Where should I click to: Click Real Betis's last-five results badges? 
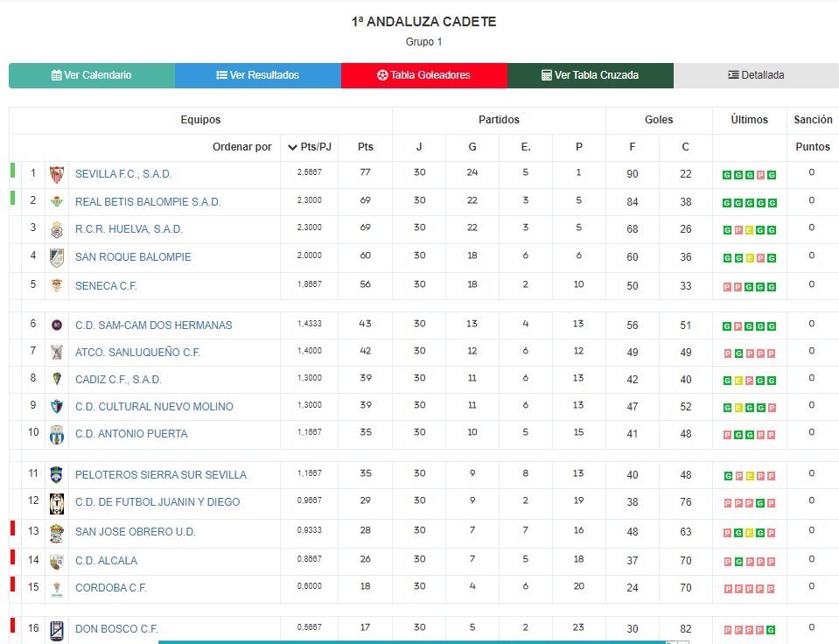(x=749, y=203)
